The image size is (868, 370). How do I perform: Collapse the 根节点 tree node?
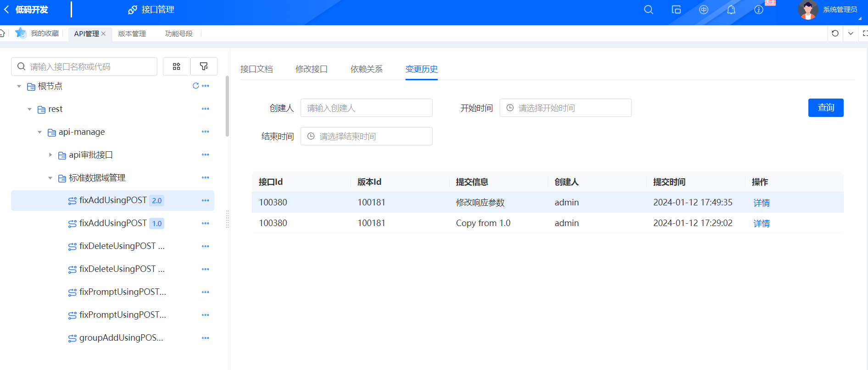click(x=19, y=86)
